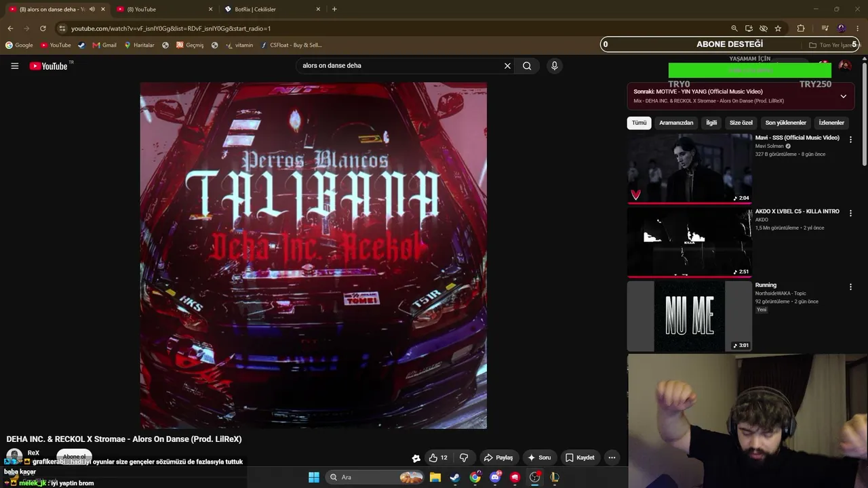Image resolution: width=868 pixels, height=488 pixels.
Task: Go forward with the browser forward arrow
Action: [26, 28]
